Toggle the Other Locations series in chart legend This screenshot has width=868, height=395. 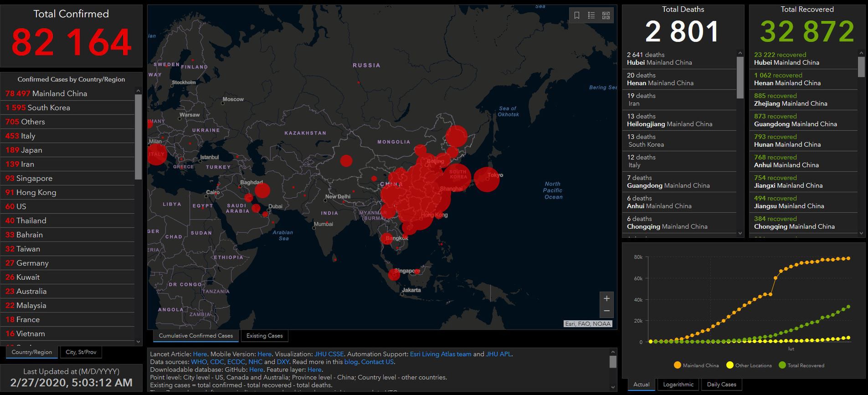749,365
